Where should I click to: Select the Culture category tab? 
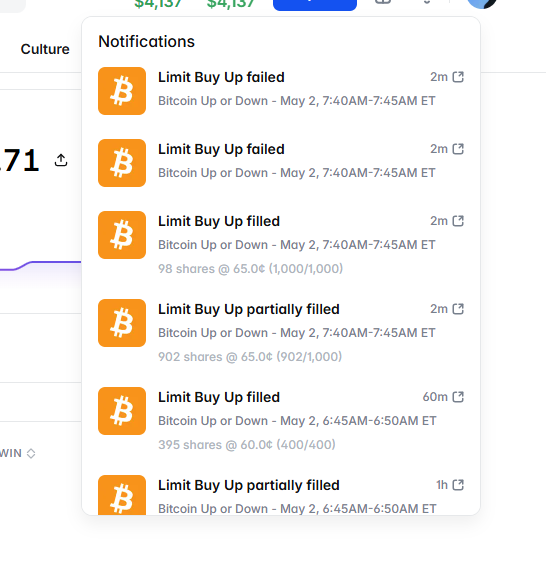(45, 49)
